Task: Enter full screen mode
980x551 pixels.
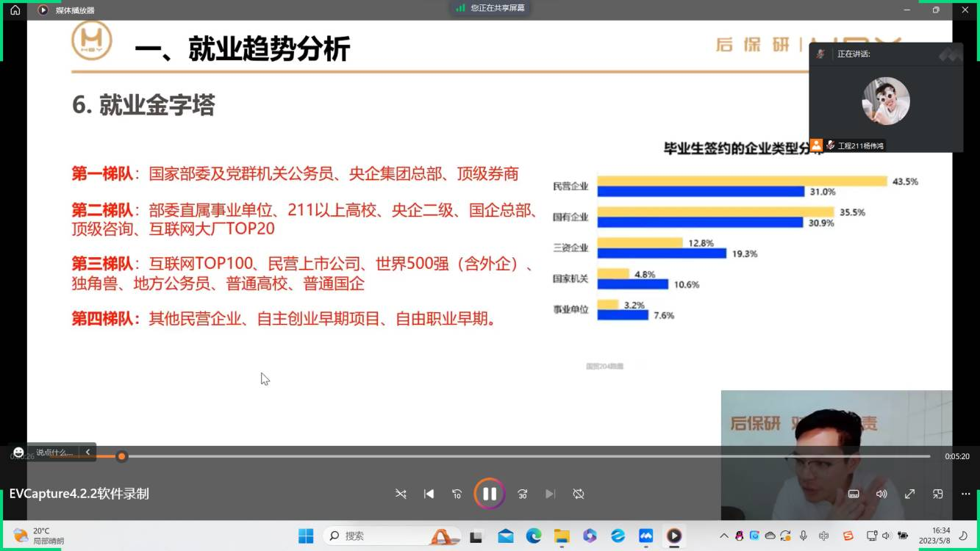Action: 909,494
